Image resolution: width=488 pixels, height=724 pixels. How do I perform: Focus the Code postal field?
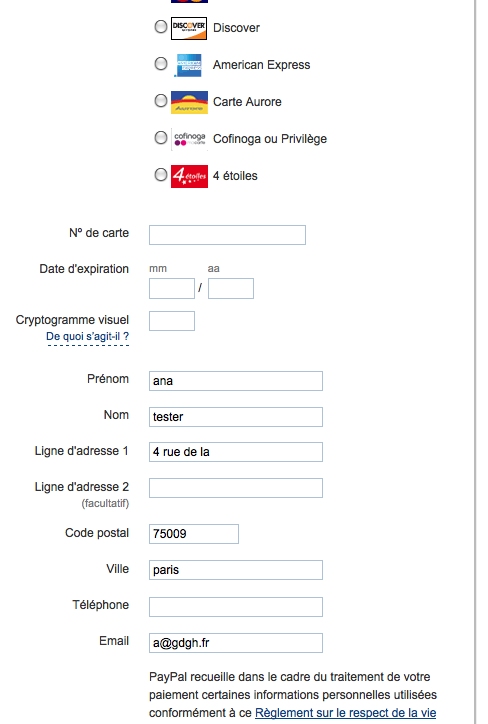[x=194, y=534]
